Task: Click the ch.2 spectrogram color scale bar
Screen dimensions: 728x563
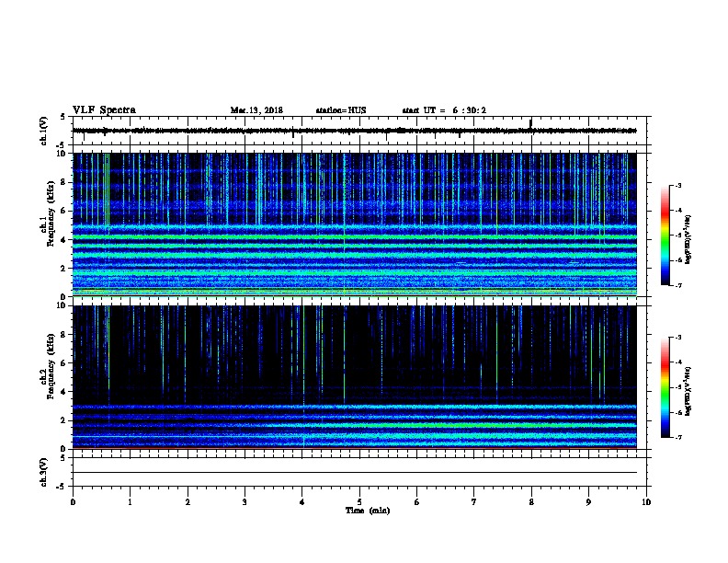Action: click(x=665, y=387)
